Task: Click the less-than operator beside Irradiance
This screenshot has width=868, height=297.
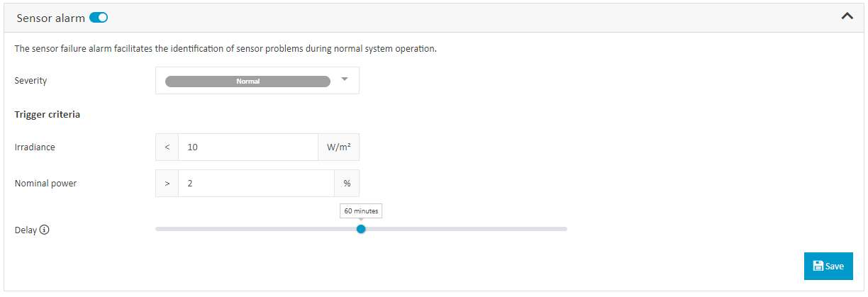Action: pos(167,147)
